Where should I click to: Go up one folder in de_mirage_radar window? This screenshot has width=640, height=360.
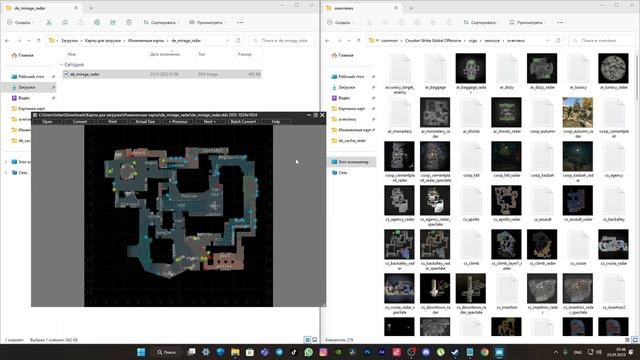[39, 40]
